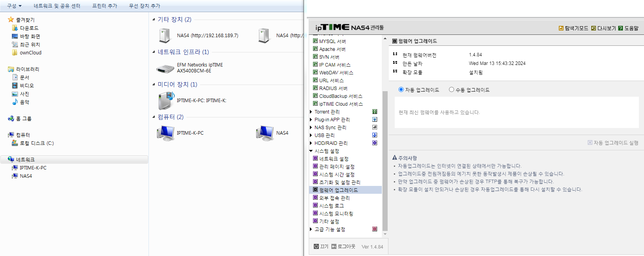Open 네트워크 설정 in the NAS menu
The image size is (644, 256).
coord(334,159)
